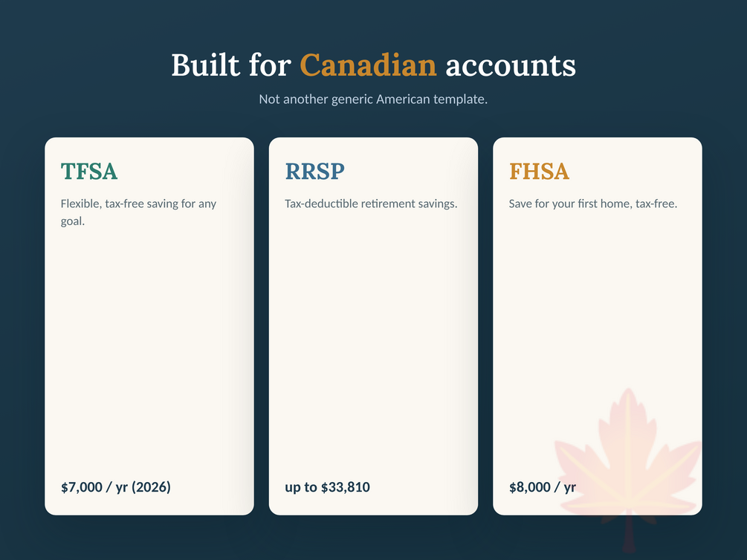
Task: Click the RRSP blue heading
Action: click(x=314, y=172)
